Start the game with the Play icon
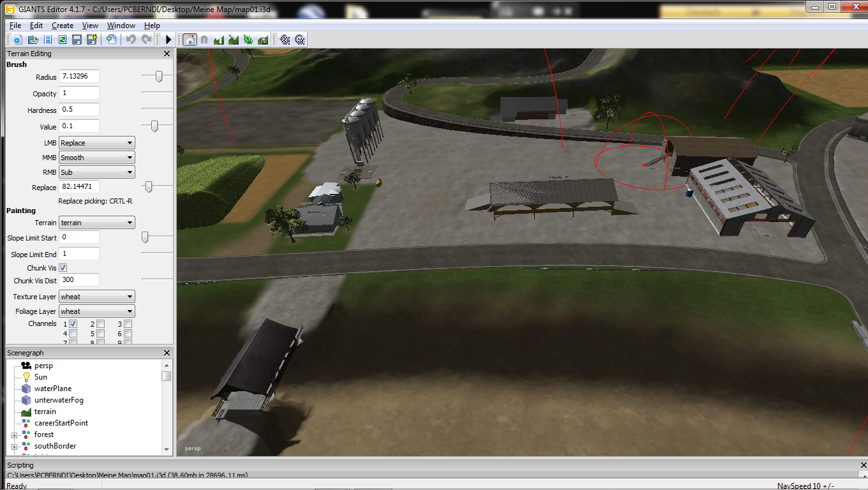 [168, 40]
